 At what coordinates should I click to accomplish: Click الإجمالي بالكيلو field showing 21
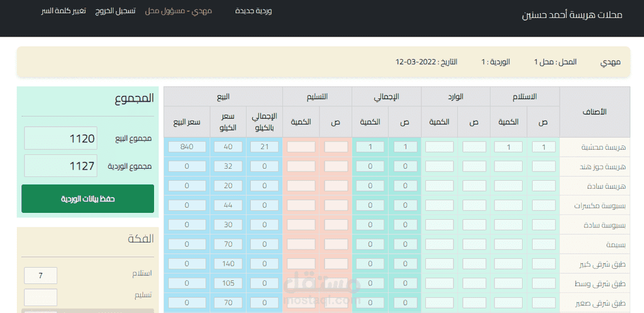click(265, 147)
